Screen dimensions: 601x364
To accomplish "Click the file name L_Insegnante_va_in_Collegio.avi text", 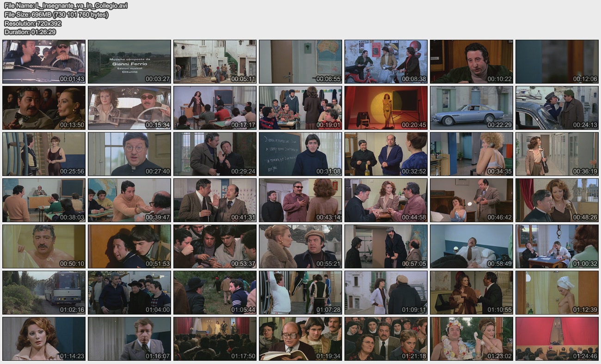I will click(x=66, y=6).
